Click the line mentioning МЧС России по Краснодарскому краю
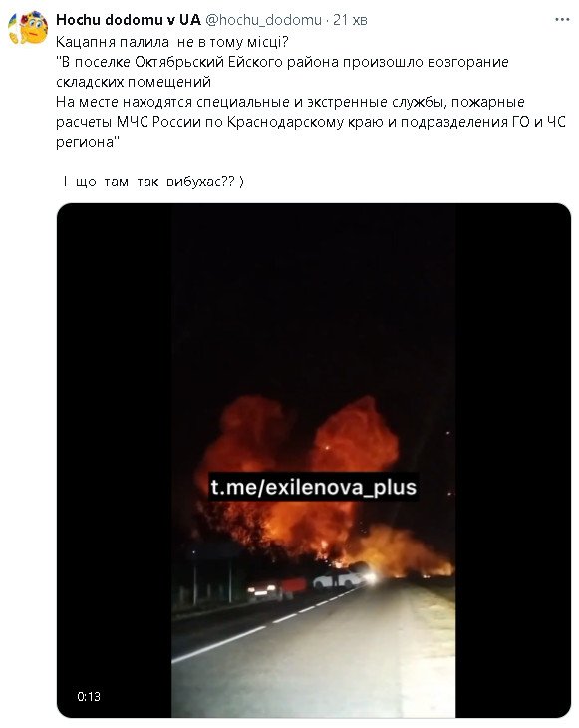Image resolution: width=579 pixels, height=728 pixels. click(311, 122)
